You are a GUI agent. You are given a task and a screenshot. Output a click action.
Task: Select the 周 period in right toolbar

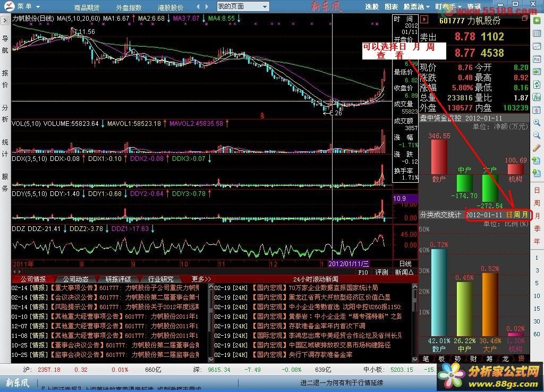pyautogui.click(x=537, y=203)
